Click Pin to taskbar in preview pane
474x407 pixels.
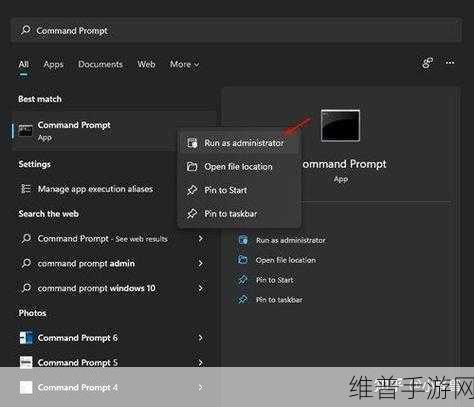279,300
